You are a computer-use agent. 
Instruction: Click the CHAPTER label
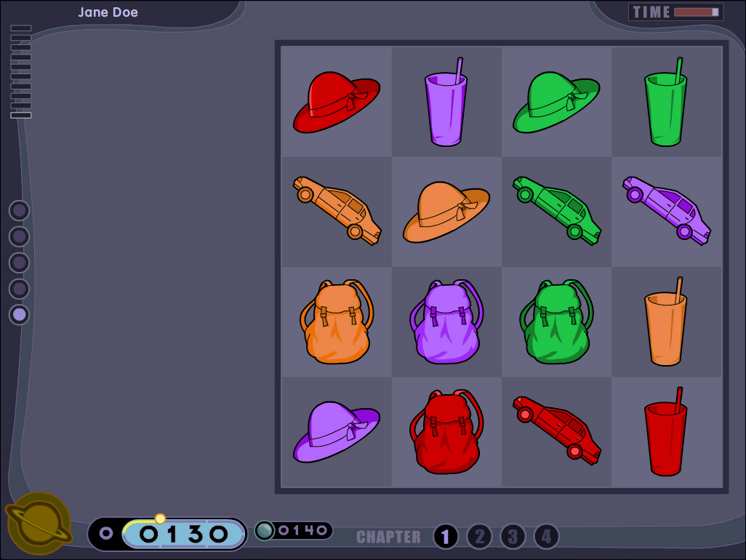coord(388,537)
